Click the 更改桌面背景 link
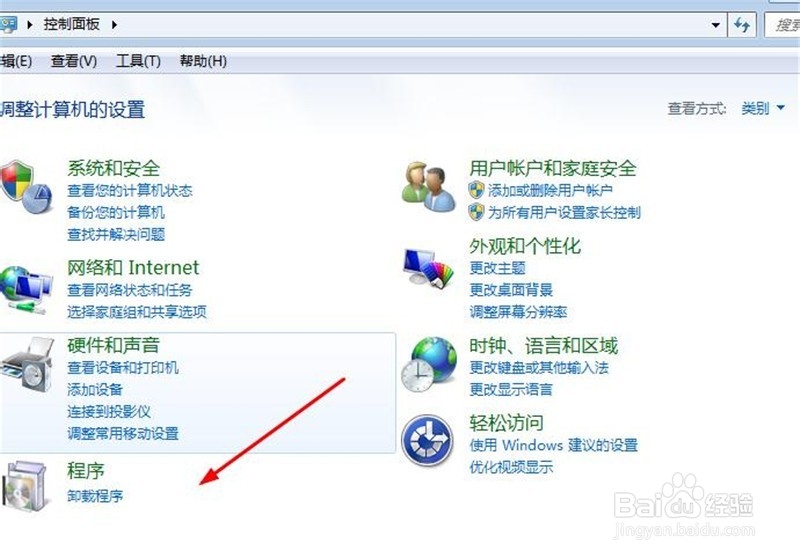800x558 pixels. pos(511,290)
